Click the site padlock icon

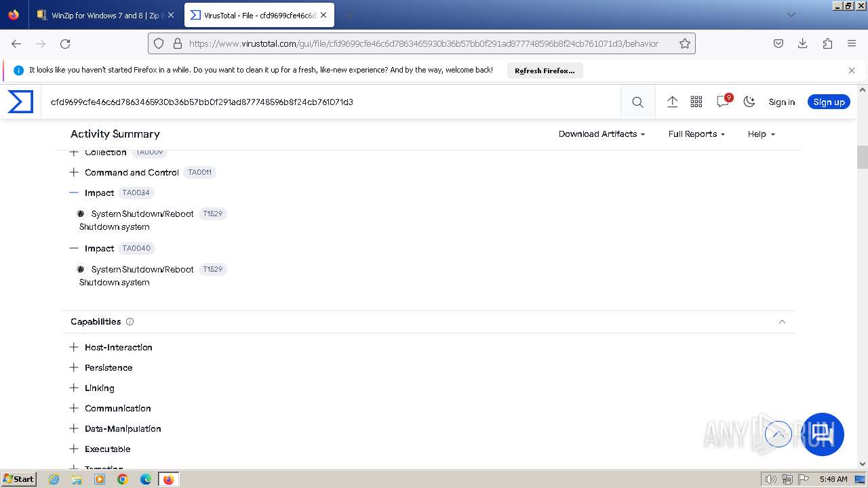tap(178, 43)
